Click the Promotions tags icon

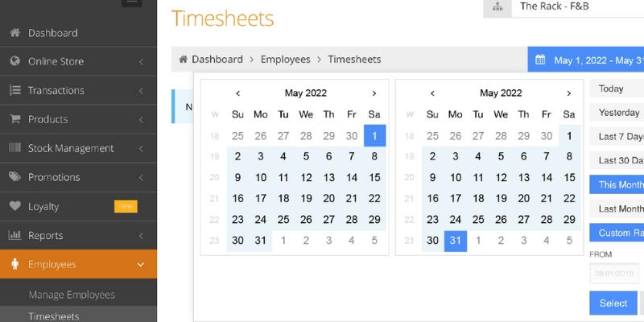pos(14,177)
